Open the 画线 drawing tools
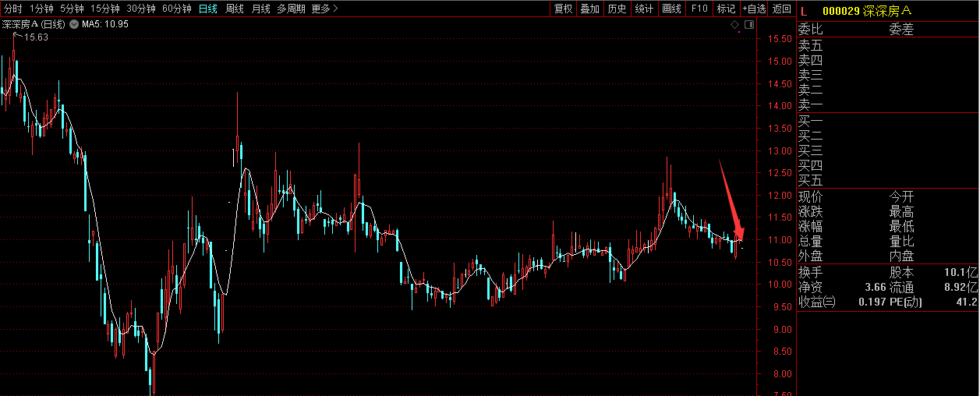The image size is (980, 396). tap(671, 9)
